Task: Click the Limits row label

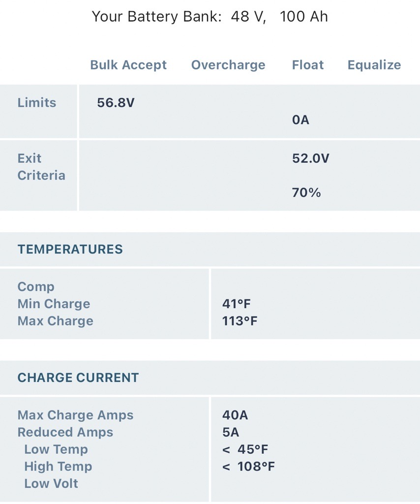Action: (37, 103)
